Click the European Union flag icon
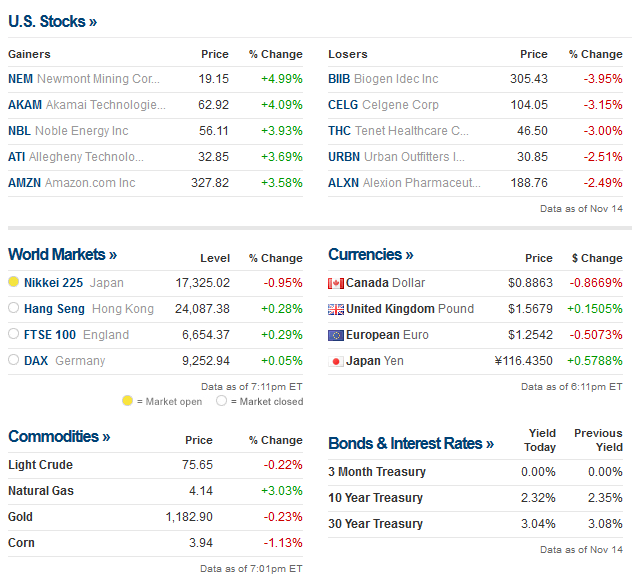The image size is (632, 583). tap(336, 335)
